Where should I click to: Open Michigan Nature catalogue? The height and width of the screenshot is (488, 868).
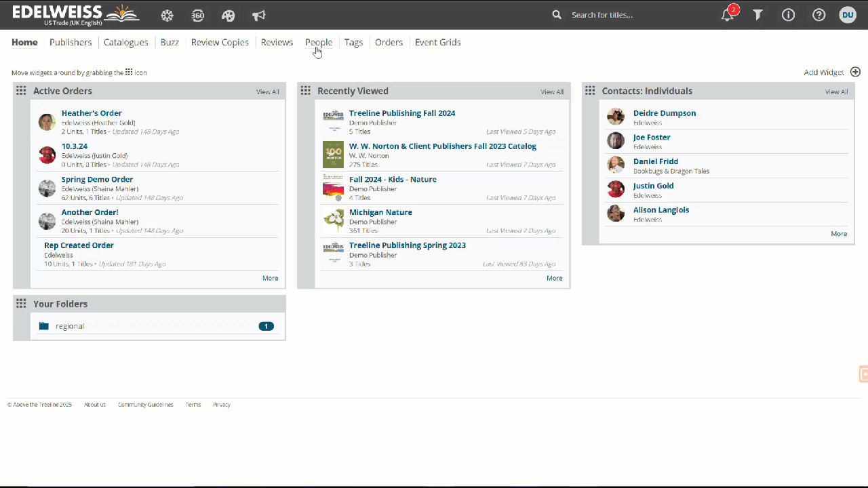(x=380, y=212)
